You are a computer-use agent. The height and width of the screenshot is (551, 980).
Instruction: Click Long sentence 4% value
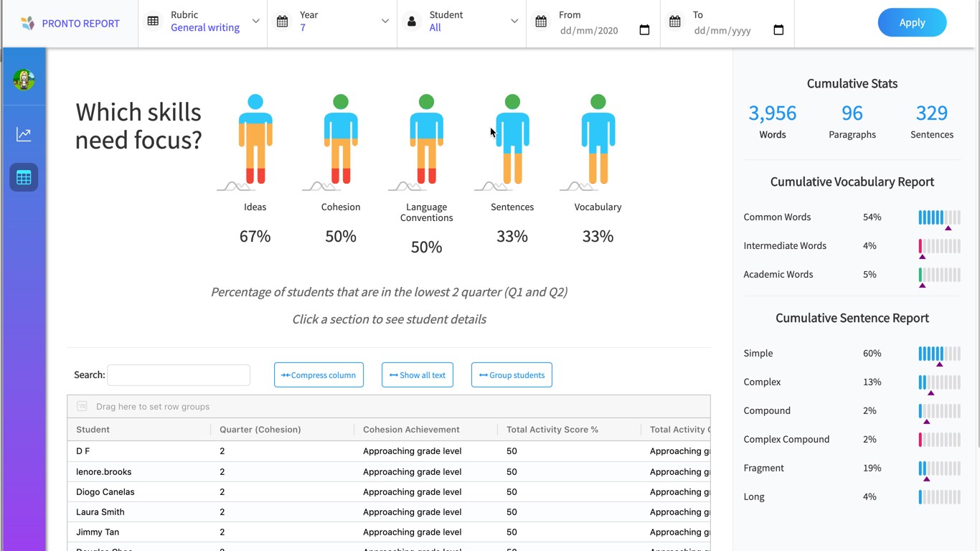870,496
